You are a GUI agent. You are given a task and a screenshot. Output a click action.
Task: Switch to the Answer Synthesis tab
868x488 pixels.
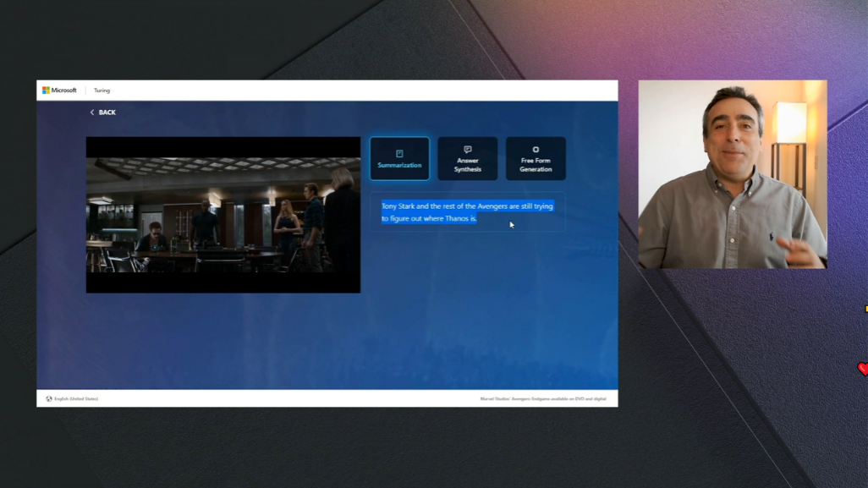coord(468,165)
